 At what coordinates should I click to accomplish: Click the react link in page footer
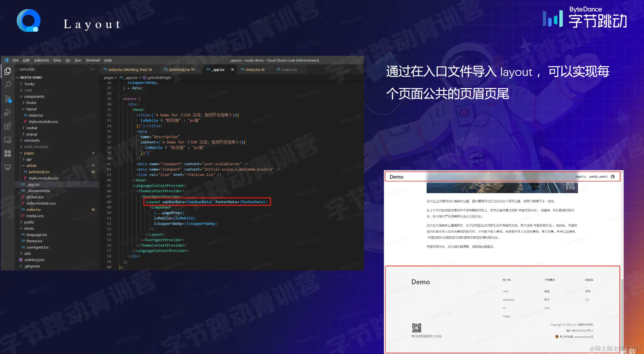[x=505, y=291]
